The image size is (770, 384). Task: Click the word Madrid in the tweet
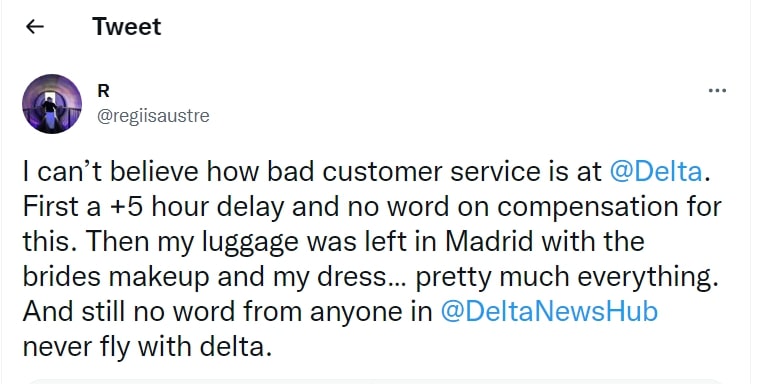pyautogui.click(x=494, y=242)
